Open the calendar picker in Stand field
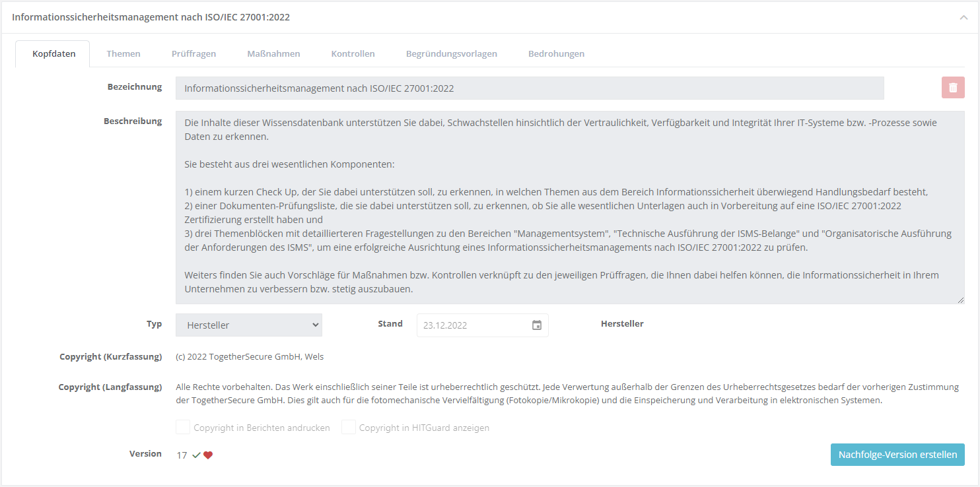Viewport: 980px width, 487px height. 537,325
